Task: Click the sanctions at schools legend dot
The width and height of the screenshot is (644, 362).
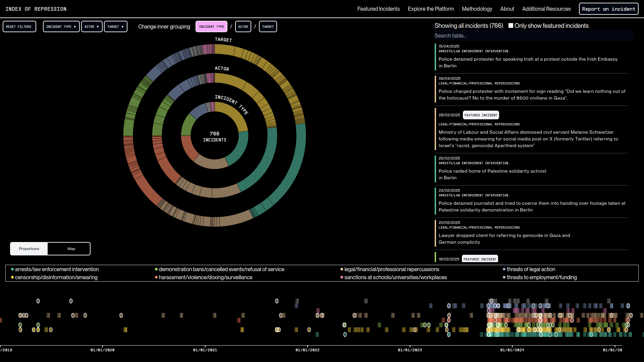Action: (342, 278)
